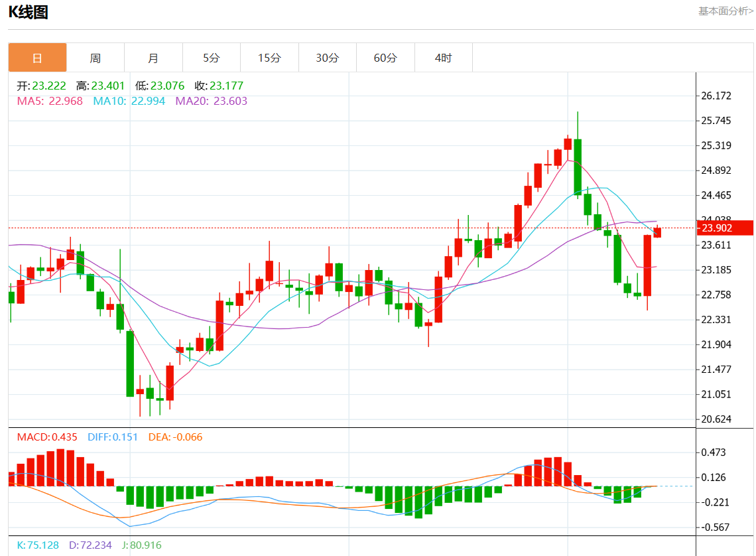Viewport: 756px width, 556px height.
Task: Open the 基本面分析 link
Action: click(725, 11)
